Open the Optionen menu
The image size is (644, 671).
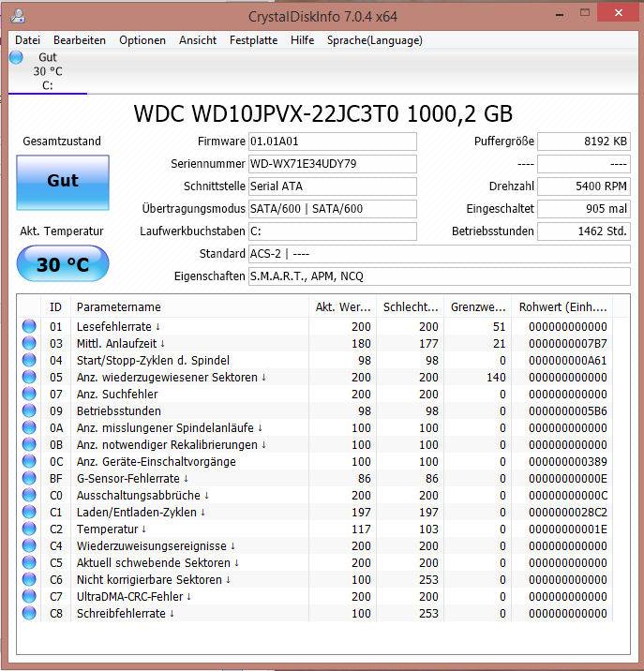click(142, 40)
